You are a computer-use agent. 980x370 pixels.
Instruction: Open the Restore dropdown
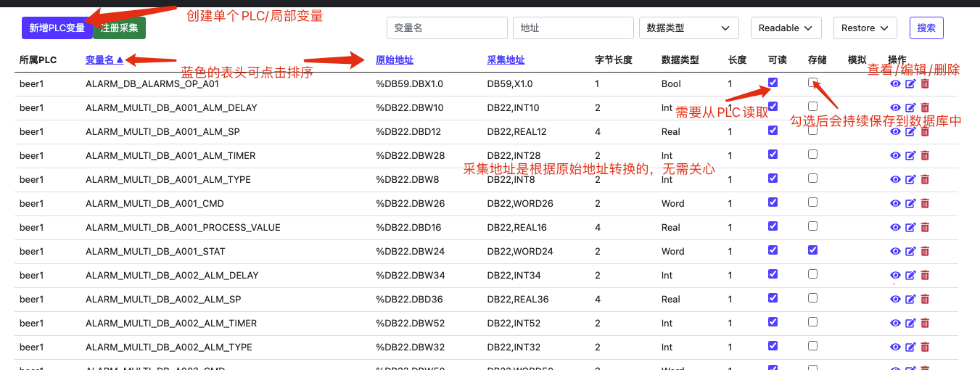(x=864, y=28)
